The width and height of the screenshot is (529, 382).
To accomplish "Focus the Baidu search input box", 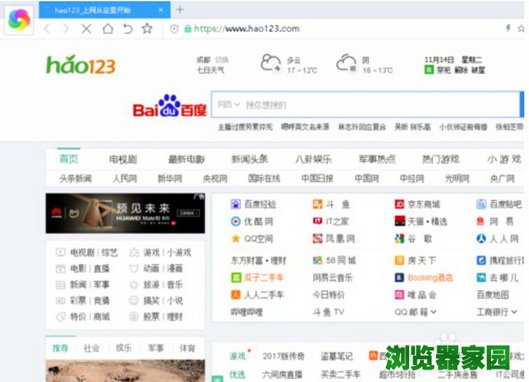I will click(366, 105).
